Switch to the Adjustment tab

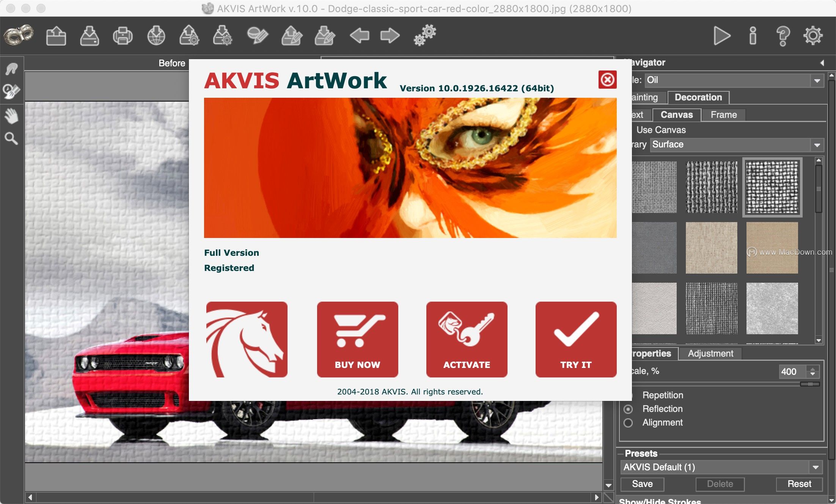click(x=710, y=354)
